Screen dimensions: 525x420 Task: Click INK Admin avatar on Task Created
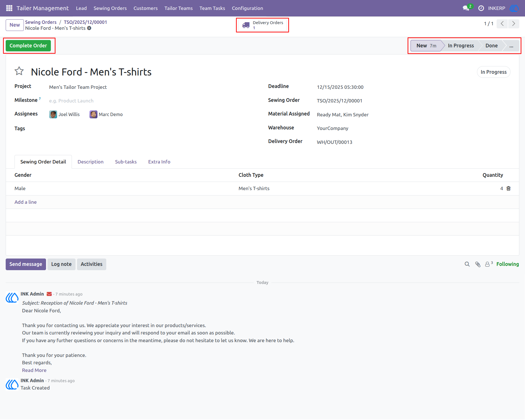click(12, 384)
